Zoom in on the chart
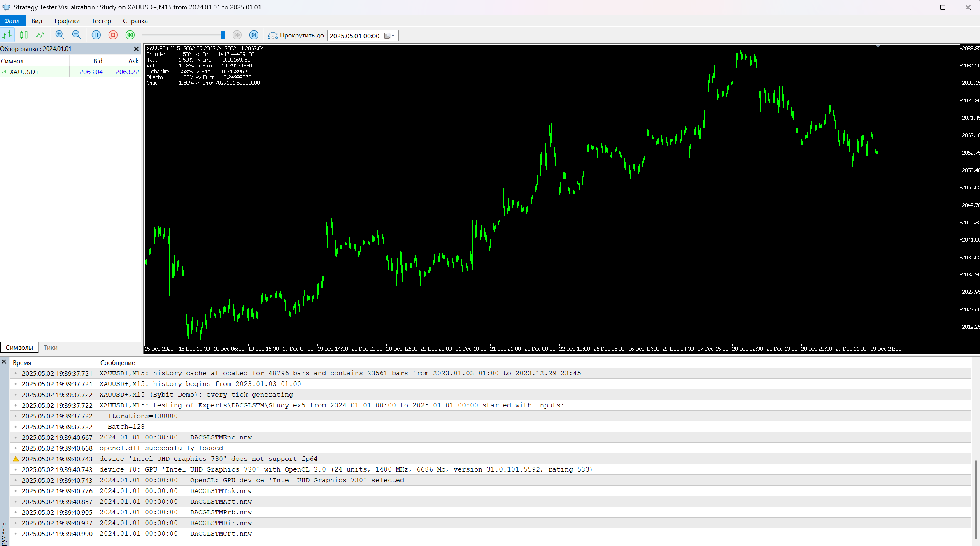 [60, 35]
